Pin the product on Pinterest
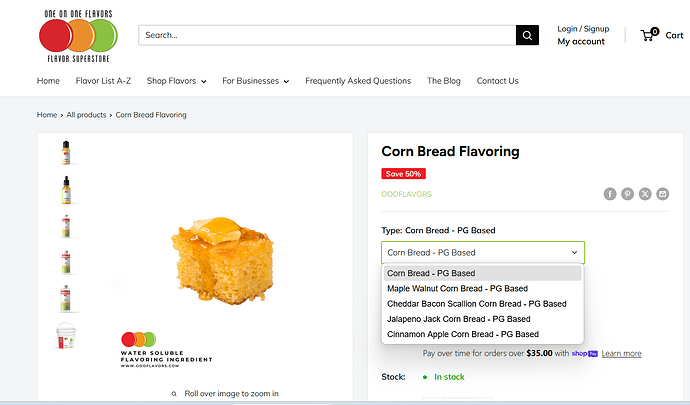 tap(627, 194)
